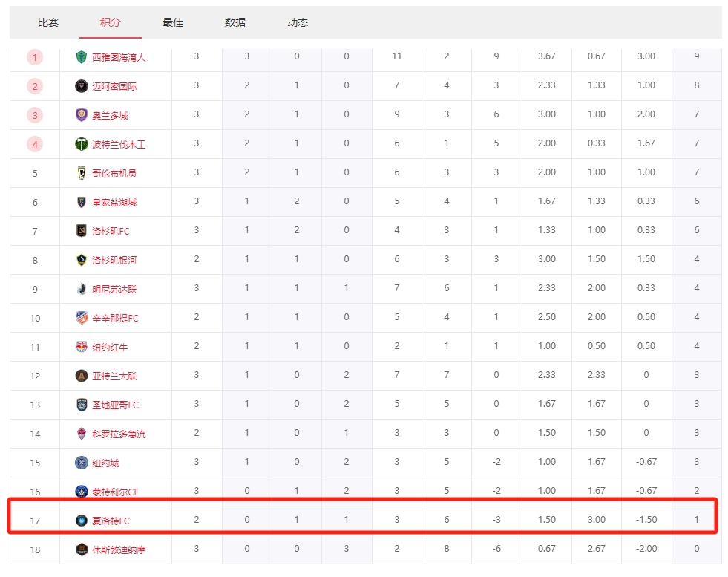Click the Orlando City (奥兰多城) badge icon

[82, 115]
